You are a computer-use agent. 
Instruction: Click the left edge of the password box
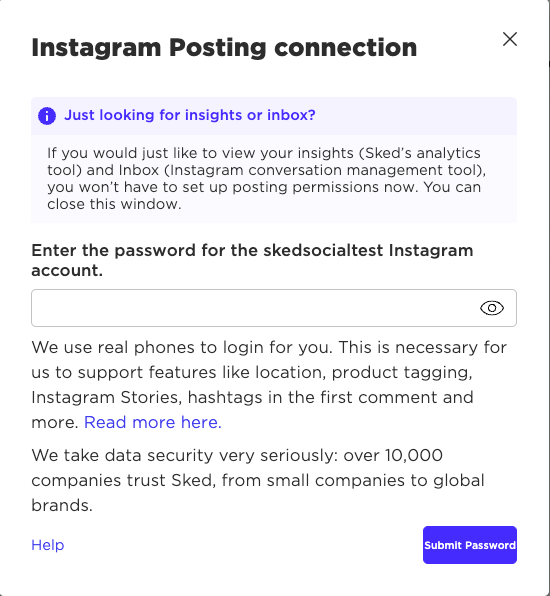(x=34, y=308)
